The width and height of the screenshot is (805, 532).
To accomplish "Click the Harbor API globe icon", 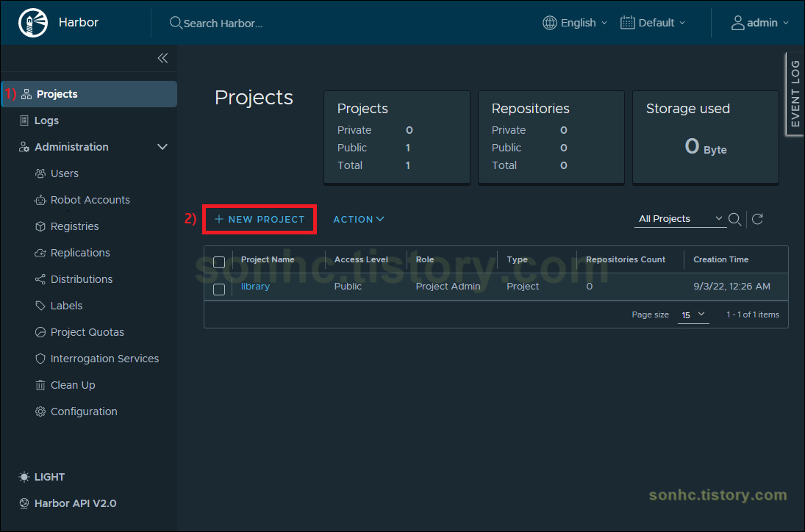I will (x=24, y=503).
